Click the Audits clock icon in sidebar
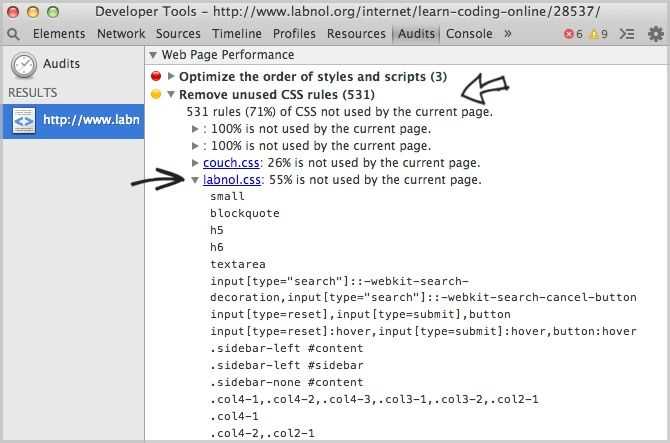Screen dimensions: 670x443 [24, 65]
